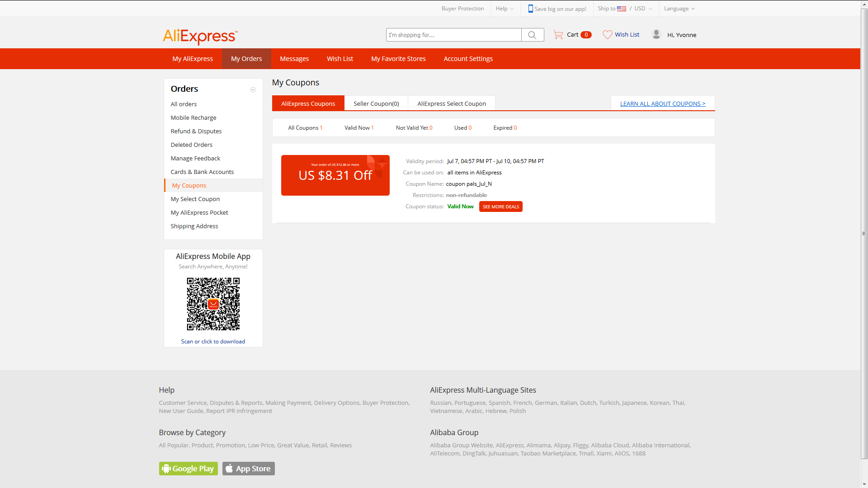The width and height of the screenshot is (868, 488).
Task: Click Hi, Yvonne account label
Action: tap(682, 35)
